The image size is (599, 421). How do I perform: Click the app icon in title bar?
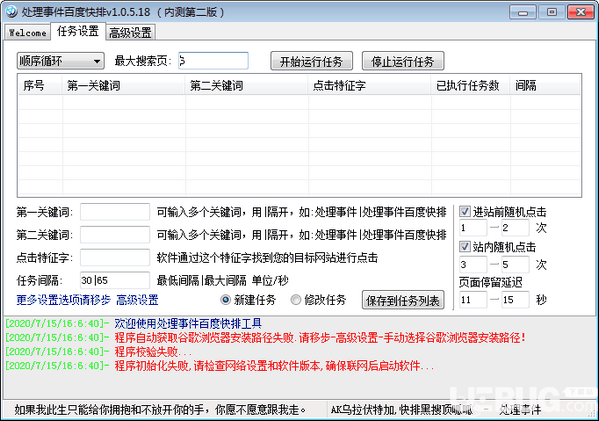point(11,11)
